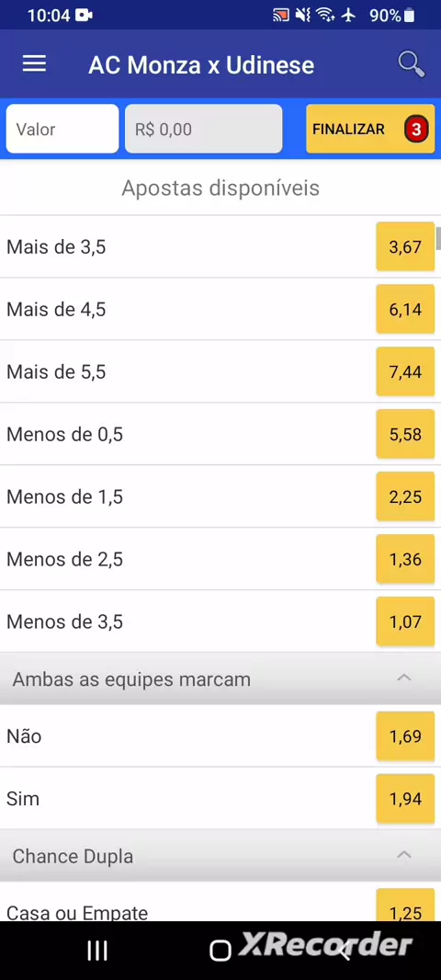Screen dimensions: 441x980
Task: Tap the Ambas as equipes marcam header
Action: click(131, 679)
